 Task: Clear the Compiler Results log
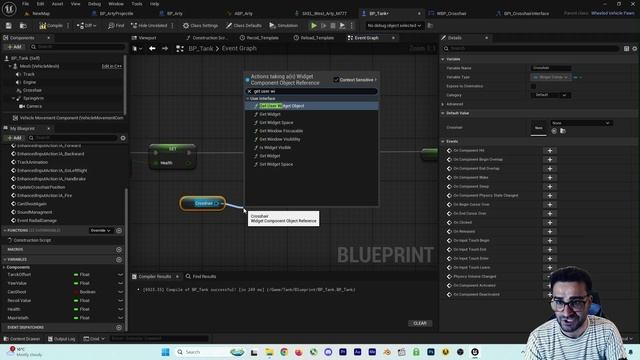coord(420,323)
